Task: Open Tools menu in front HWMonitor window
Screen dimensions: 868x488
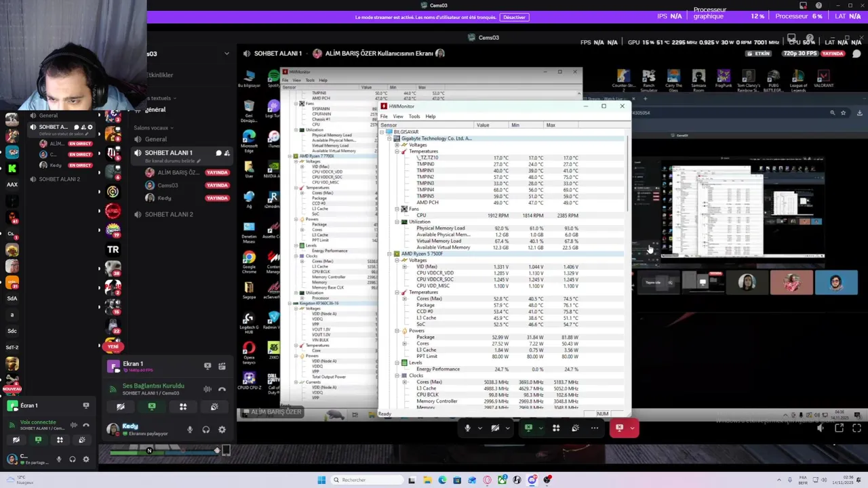Action: point(414,116)
